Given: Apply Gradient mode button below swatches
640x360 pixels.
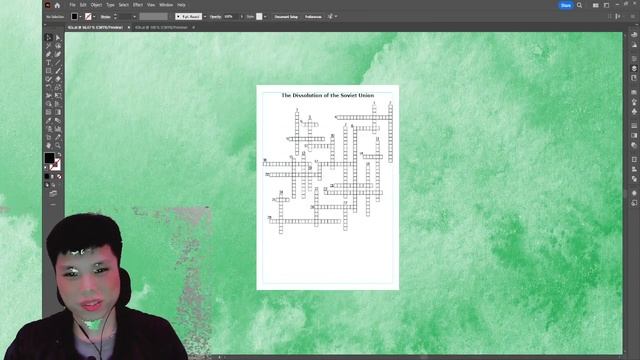Looking at the screenshot, I should 53,176.
